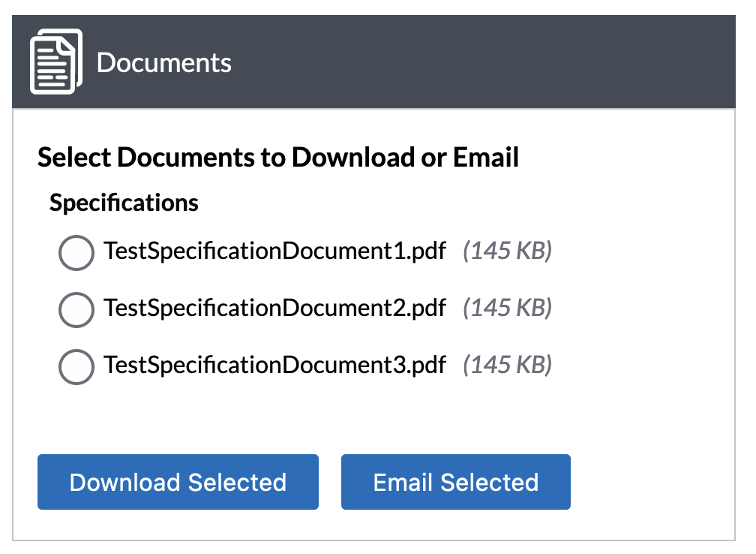Click the 145 KB size beside TestSpecificationDocument2.pdf
756x554 pixels.
point(507,308)
